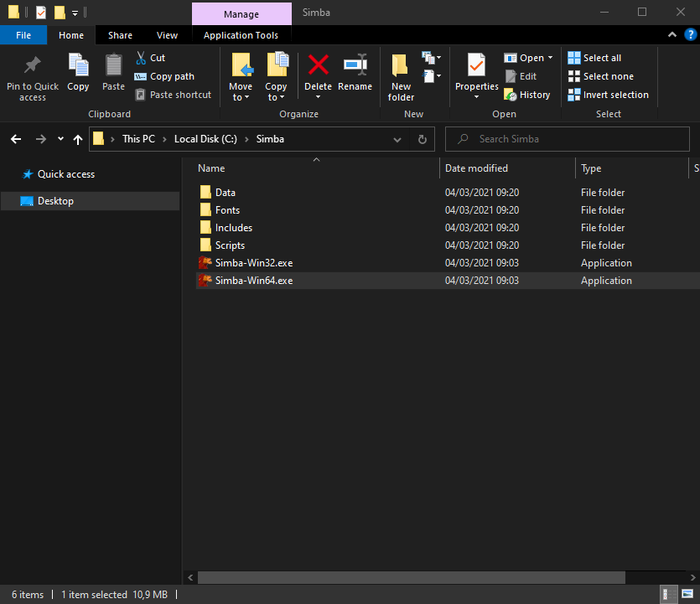The height and width of the screenshot is (604, 700).
Task: Switch to the Share tab
Action: (120, 35)
